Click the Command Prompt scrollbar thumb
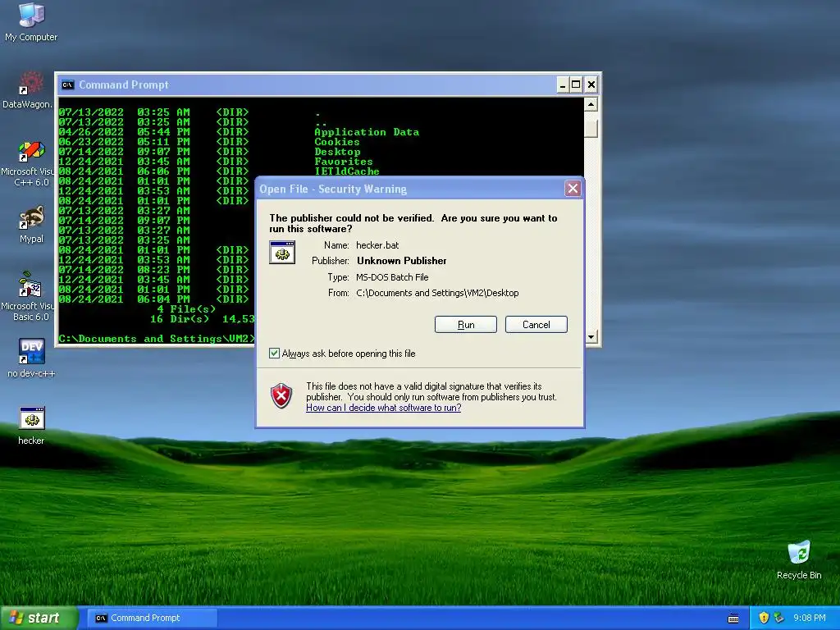Viewport: 840px width, 630px height. click(591, 129)
